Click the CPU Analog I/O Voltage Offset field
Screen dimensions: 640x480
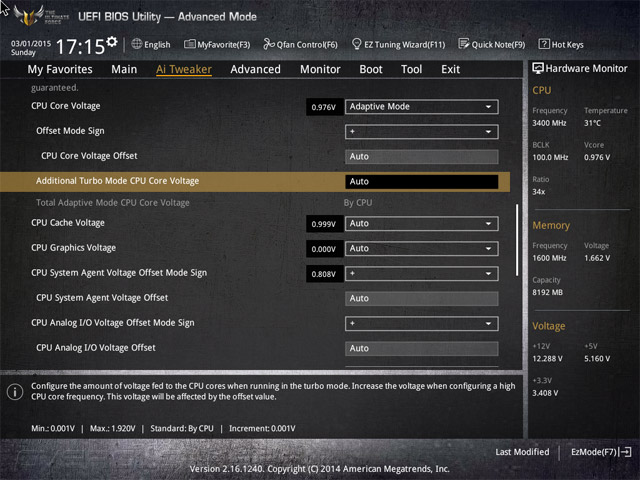(x=422, y=348)
